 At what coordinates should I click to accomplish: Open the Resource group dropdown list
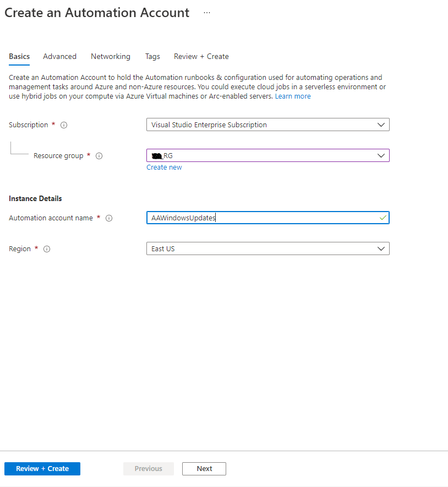[x=381, y=155]
